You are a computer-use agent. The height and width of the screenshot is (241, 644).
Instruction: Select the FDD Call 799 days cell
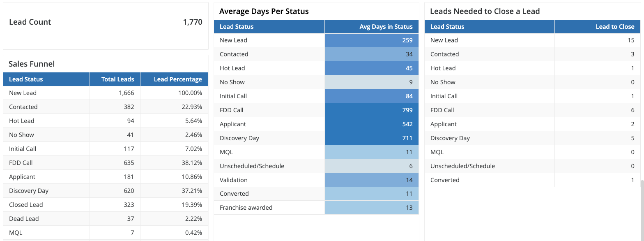coord(372,110)
